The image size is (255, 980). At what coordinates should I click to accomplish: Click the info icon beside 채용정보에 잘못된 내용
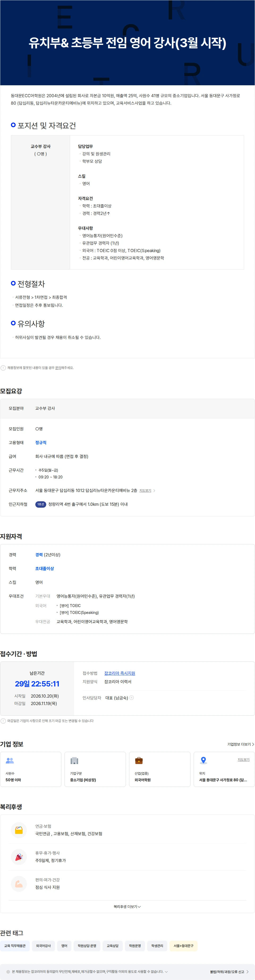3,368
